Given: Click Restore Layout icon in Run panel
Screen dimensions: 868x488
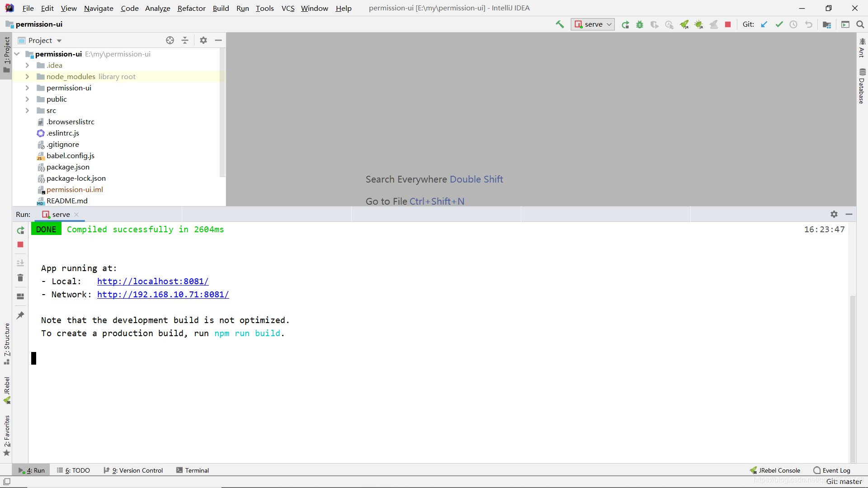Looking at the screenshot, I should click(x=20, y=296).
